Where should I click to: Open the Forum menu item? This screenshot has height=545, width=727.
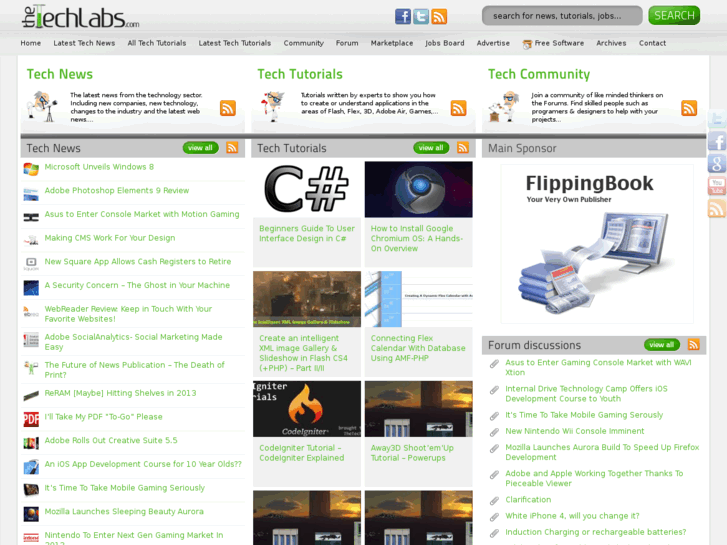[x=347, y=43]
